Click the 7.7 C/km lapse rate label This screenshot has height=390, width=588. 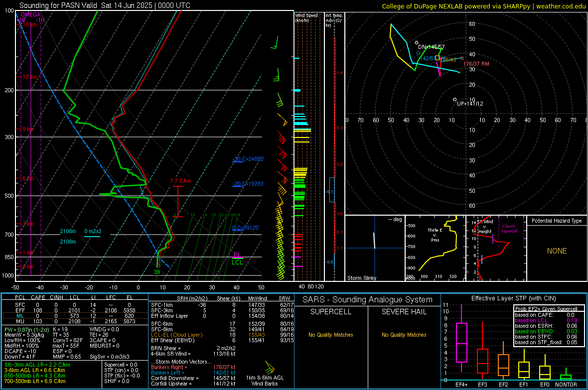[x=180, y=181]
